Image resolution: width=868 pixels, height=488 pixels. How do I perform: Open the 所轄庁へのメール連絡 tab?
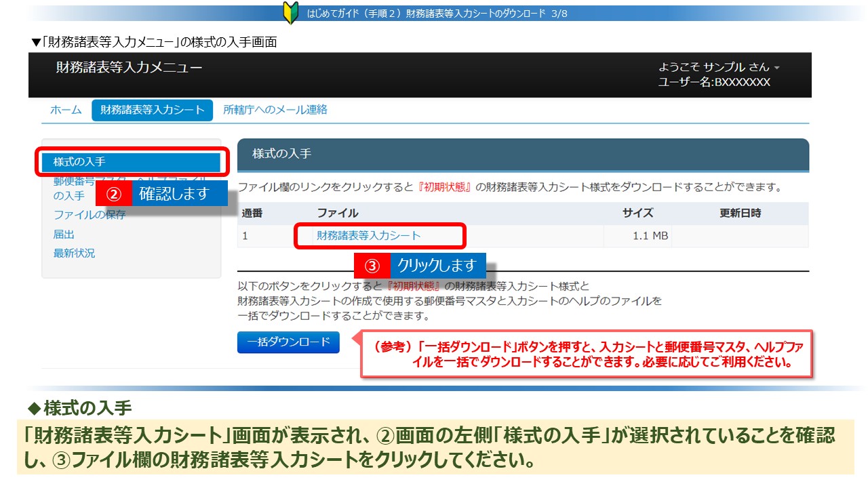click(x=275, y=110)
